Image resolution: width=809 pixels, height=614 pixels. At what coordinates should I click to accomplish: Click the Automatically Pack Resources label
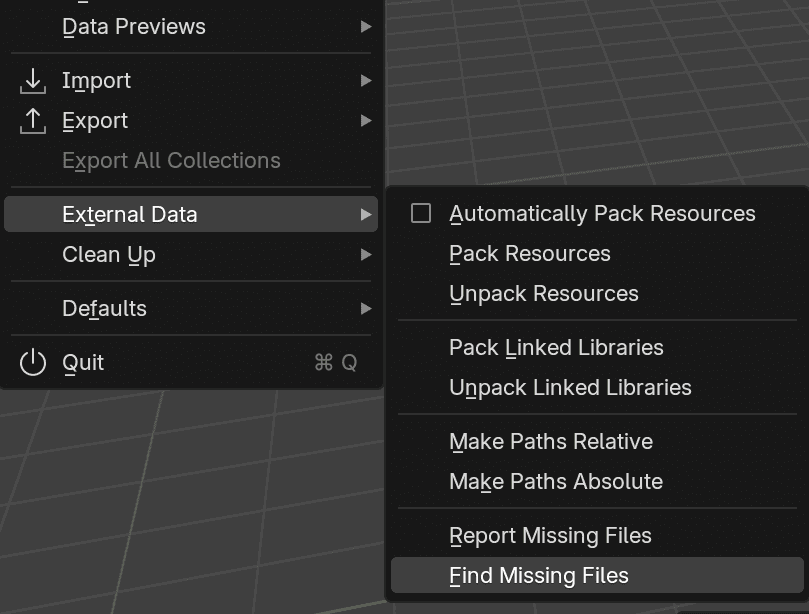(x=602, y=214)
